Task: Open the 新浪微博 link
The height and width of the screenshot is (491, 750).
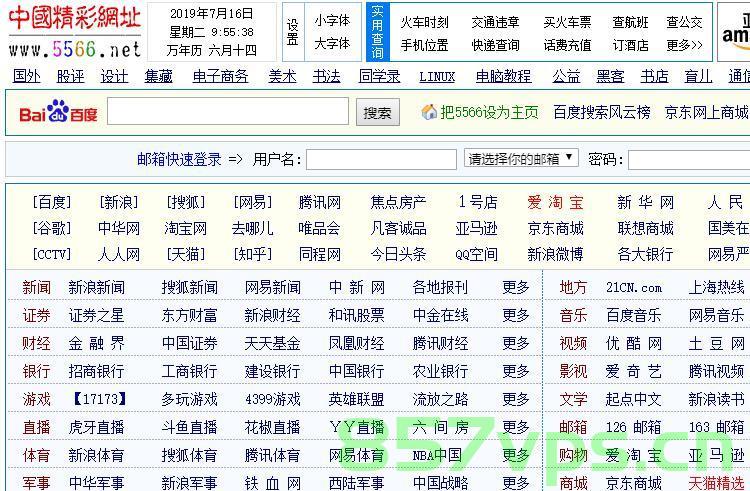Action: (x=555, y=254)
